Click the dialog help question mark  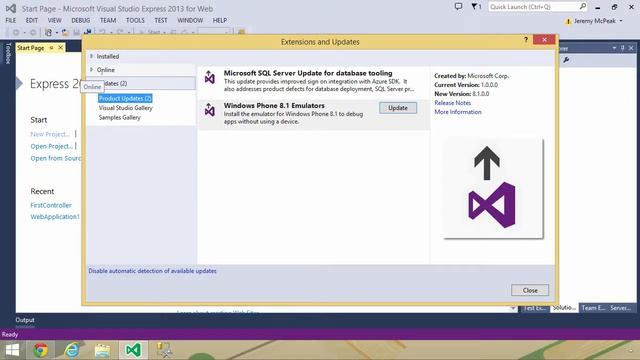pyautogui.click(x=526, y=40)
